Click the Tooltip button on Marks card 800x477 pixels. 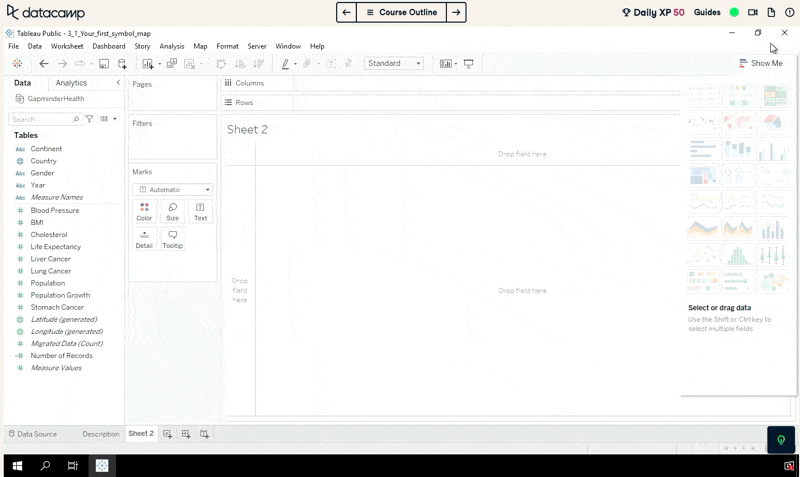(172, 239)
